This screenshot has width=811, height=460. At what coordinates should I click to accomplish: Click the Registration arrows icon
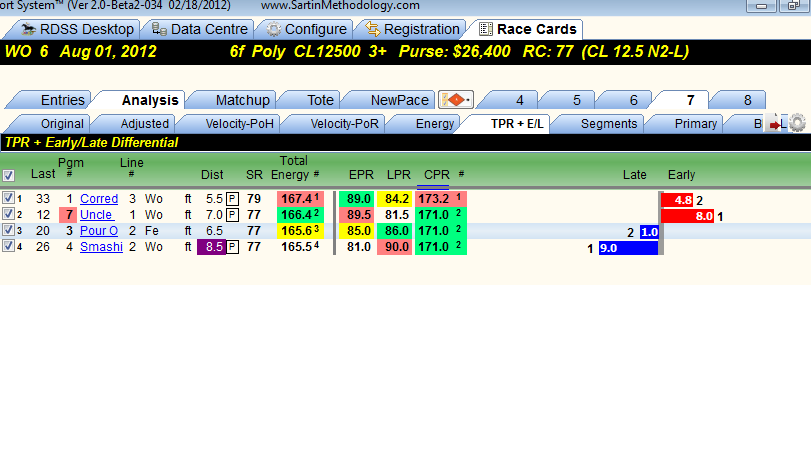373,29
